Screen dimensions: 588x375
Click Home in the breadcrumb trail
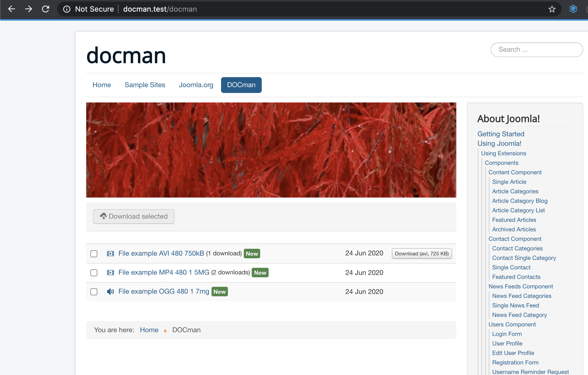tap(149, 330)
